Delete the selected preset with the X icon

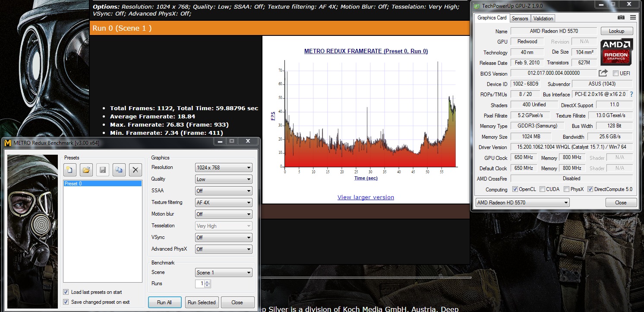click(x=136, y=170)
